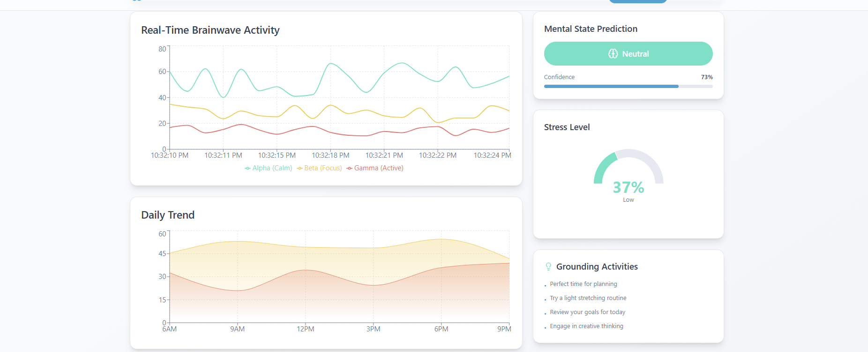Click the Gamma (Active) legend marker icon
This screenshot has height=352, width=868.
coord(349,169)
